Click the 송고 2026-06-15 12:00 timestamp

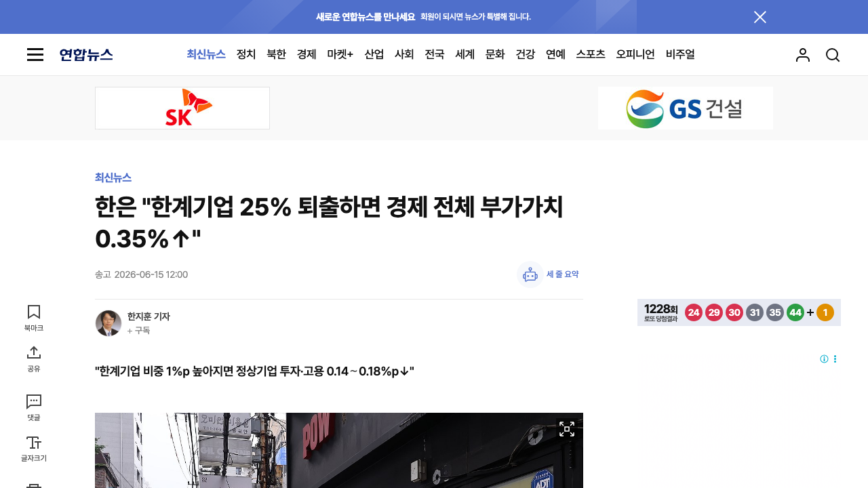141,274
